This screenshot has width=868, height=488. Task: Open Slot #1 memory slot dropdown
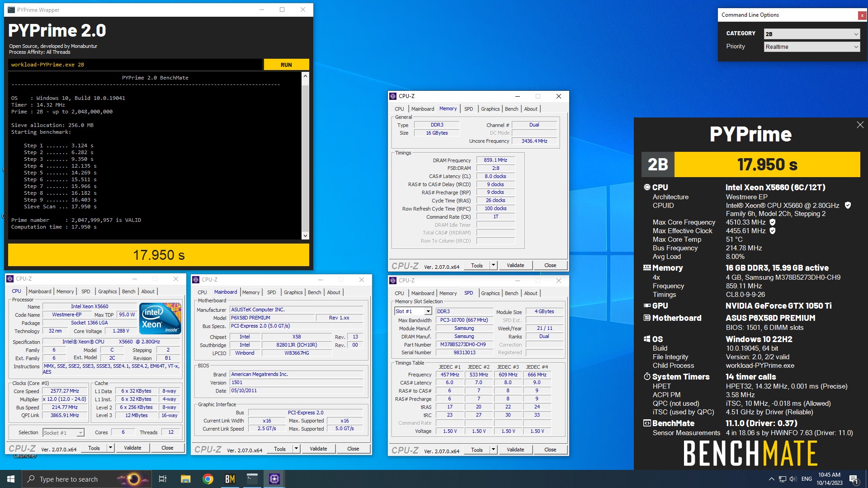click(413, 311)
